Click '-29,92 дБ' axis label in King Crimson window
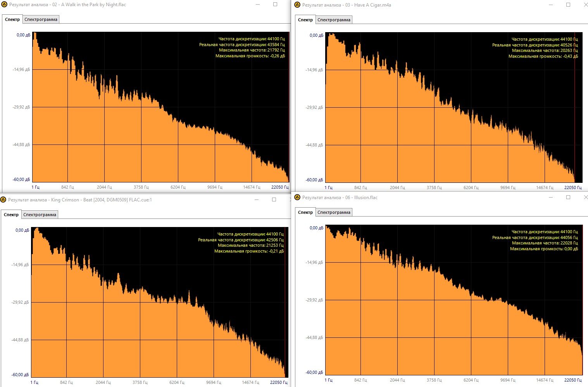588x387 pixels. (20, 302)
